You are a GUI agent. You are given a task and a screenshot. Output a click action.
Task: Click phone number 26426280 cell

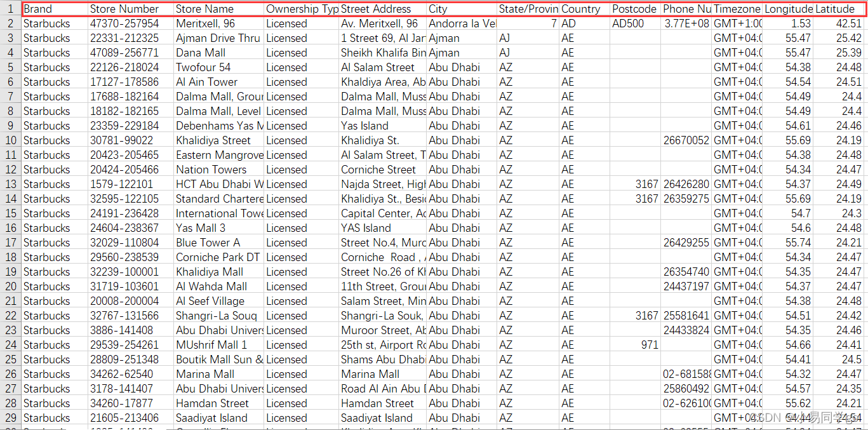point(686,184)
